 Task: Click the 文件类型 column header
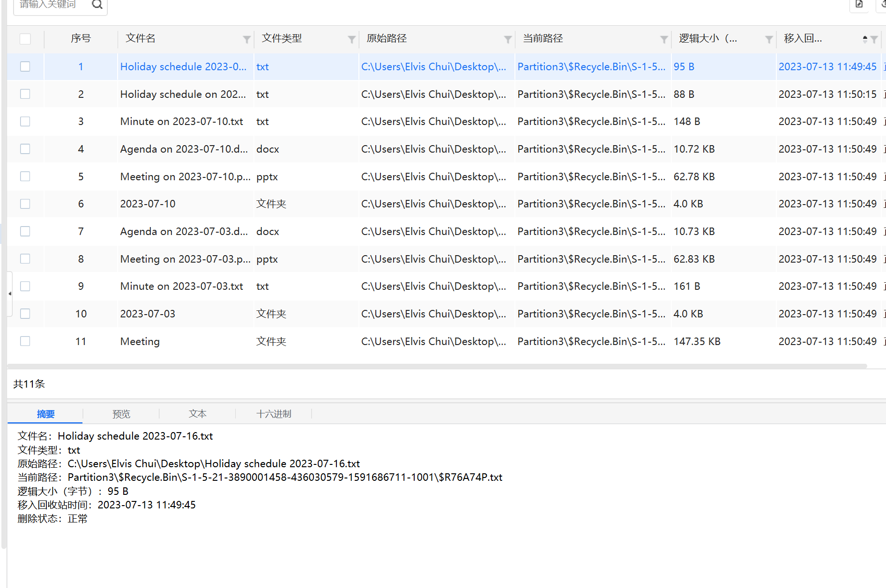click(x=282, y=38)
